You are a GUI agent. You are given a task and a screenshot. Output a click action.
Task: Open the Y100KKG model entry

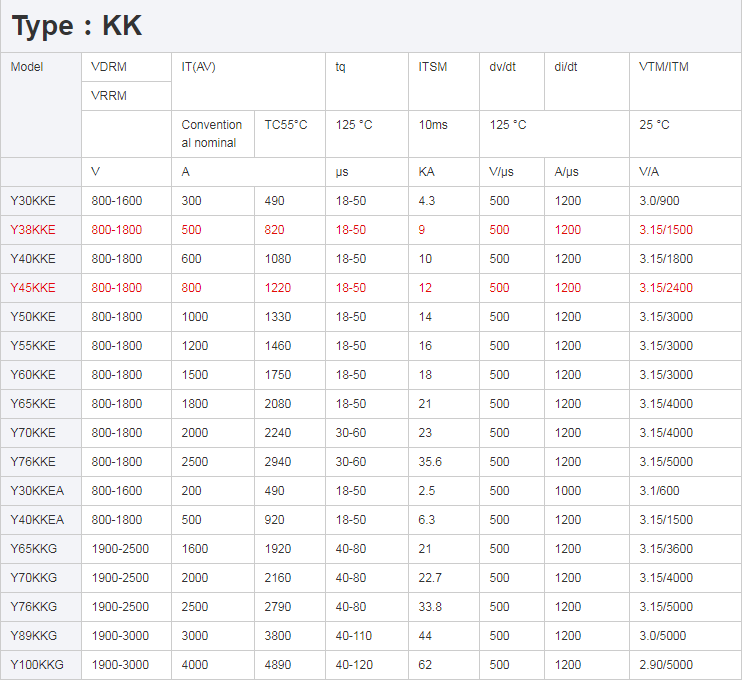pos(36,665)
